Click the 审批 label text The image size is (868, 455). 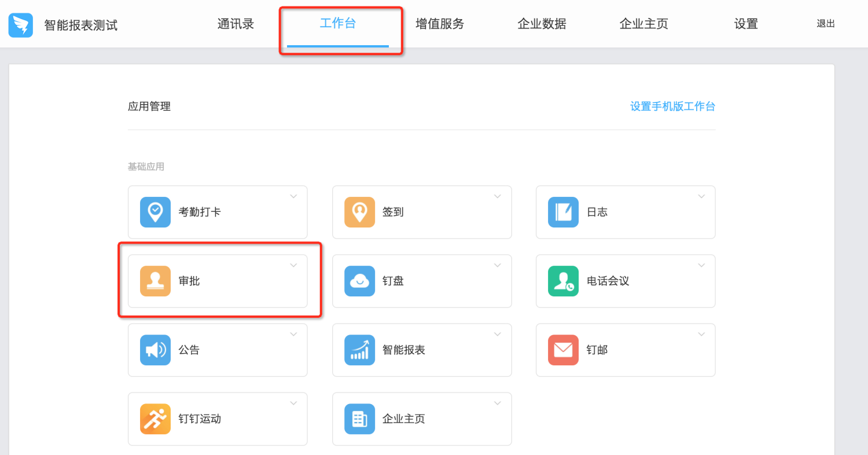tap(189, 281)
